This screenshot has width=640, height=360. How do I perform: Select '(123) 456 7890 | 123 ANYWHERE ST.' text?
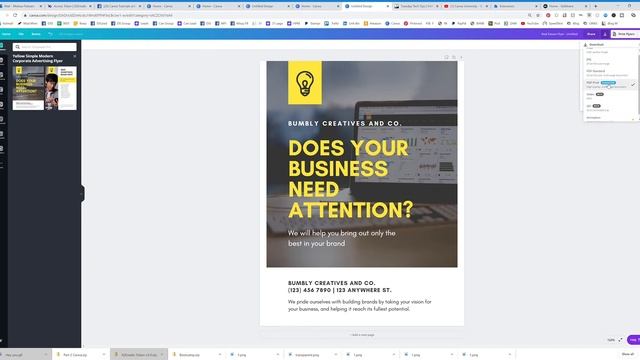pyautogui.click(x=340, y=290)
